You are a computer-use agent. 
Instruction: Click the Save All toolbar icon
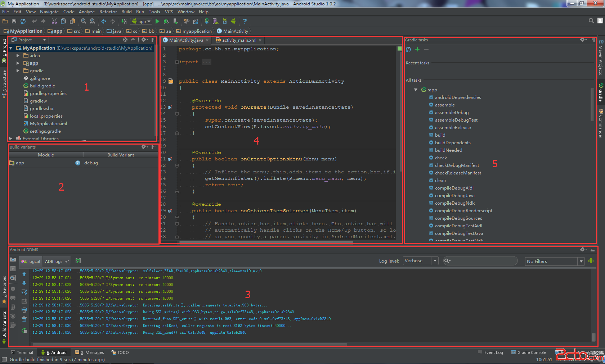[x=14, y=22]
